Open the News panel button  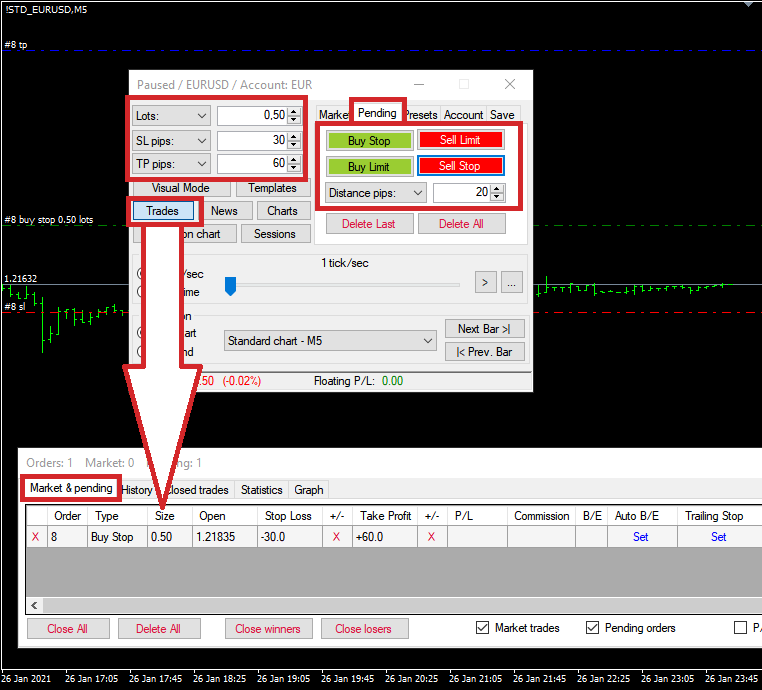click(x=225, y=211)
